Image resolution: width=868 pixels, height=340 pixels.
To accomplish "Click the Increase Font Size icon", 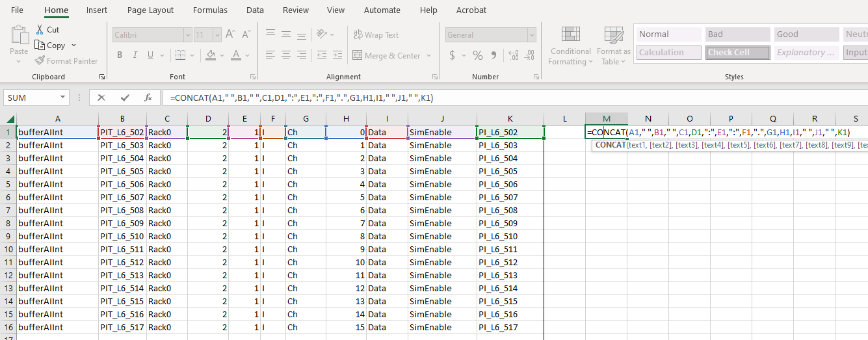I will [x=230, y=34].
